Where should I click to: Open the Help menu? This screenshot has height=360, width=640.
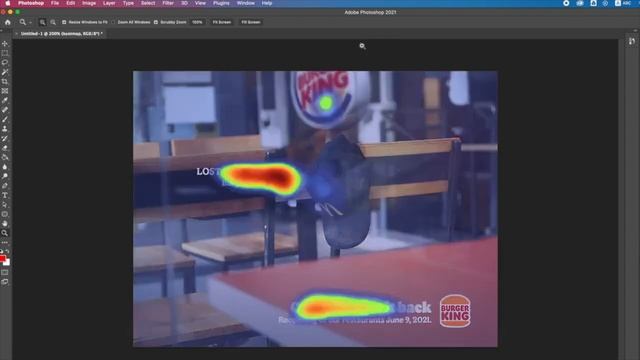click(x=267, y=3)
